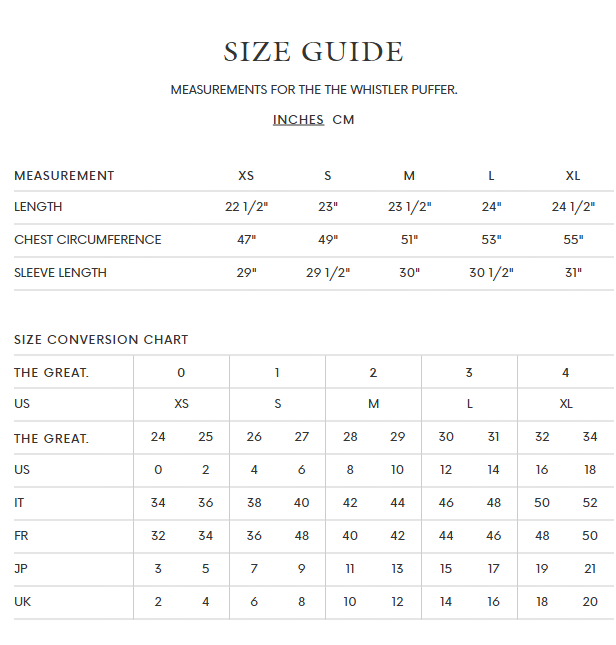The width and height of the screenshot is (616, 645).
Task: Click the Whistler Puffer measurements subtitle
Action: [x=313, y=90]
